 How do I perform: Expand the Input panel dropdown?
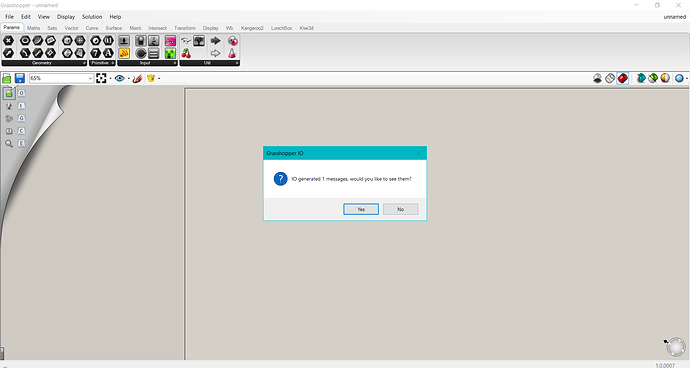pyautogui.click(x=175, y=63)
